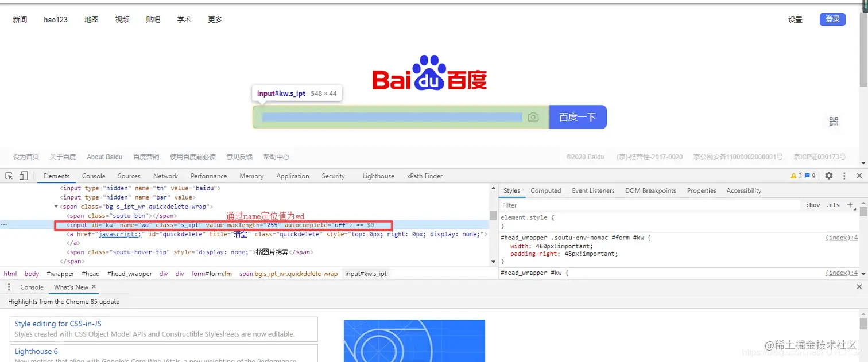868x362 pixels.
Task: Click the QR code icon
Action: (834, 121)
